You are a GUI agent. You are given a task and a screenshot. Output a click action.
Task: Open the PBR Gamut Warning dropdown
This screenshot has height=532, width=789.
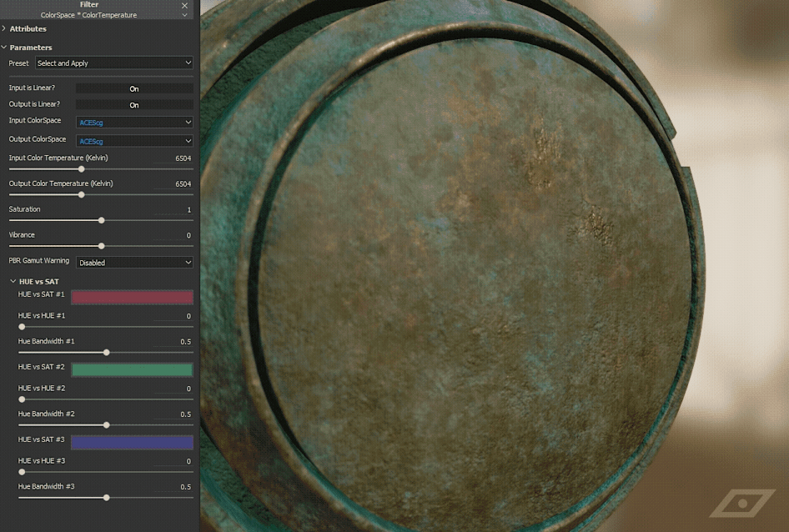tap(134, 262)
